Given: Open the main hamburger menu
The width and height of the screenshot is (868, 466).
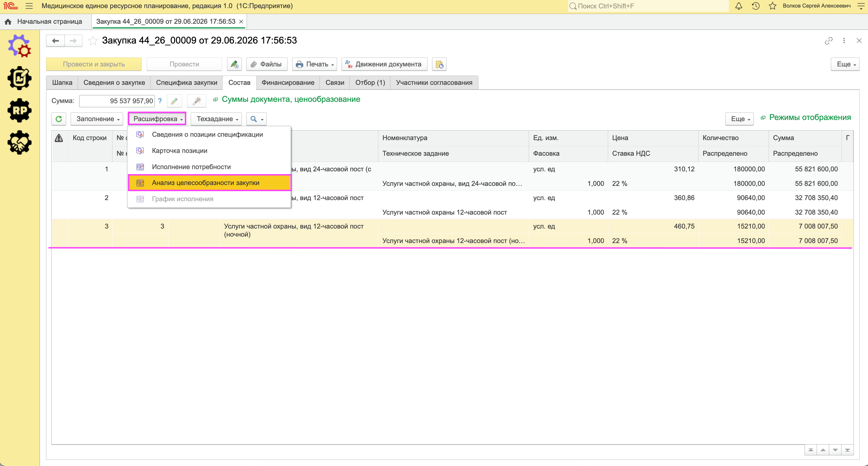Looking at the screenshot, I should tap(29, 6).
